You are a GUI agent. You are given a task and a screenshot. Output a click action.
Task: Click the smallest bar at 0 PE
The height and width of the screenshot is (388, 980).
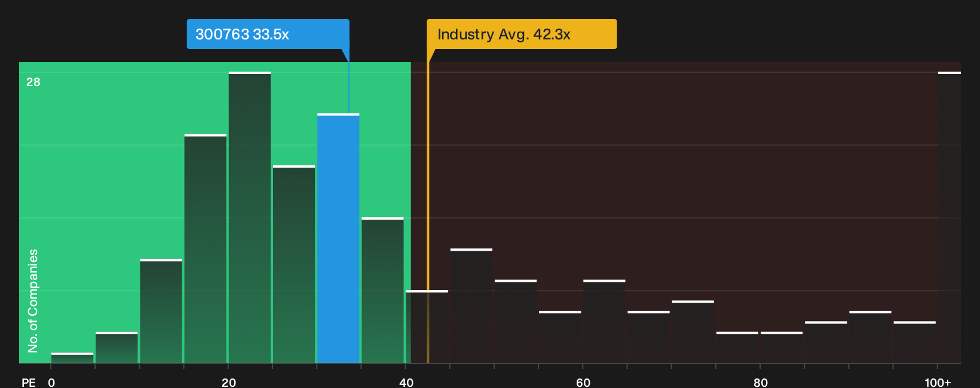click(72, 358)
